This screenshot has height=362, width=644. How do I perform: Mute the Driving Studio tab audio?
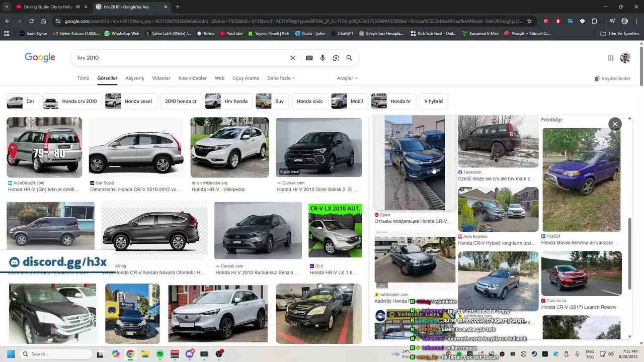(77, 7)
